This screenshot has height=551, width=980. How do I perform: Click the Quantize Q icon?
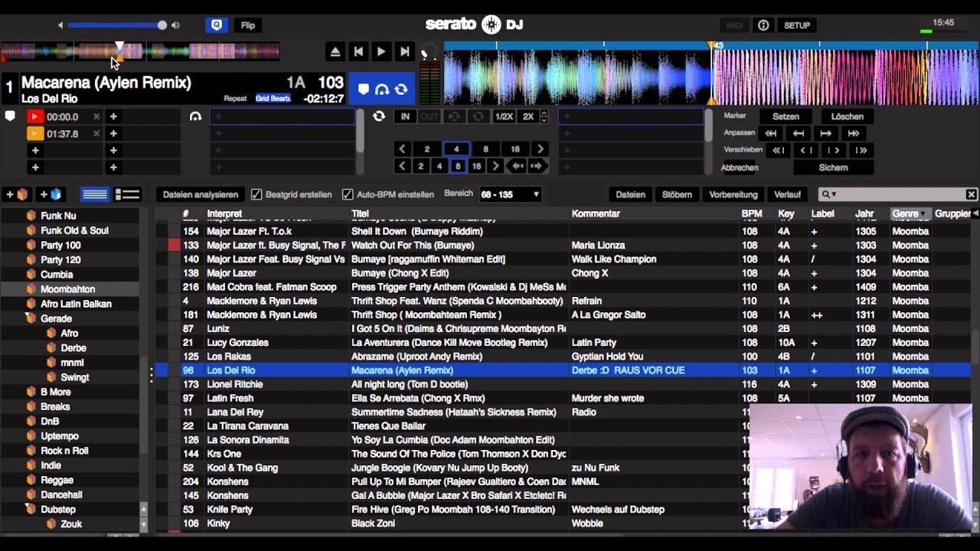(x=217, y=25)
